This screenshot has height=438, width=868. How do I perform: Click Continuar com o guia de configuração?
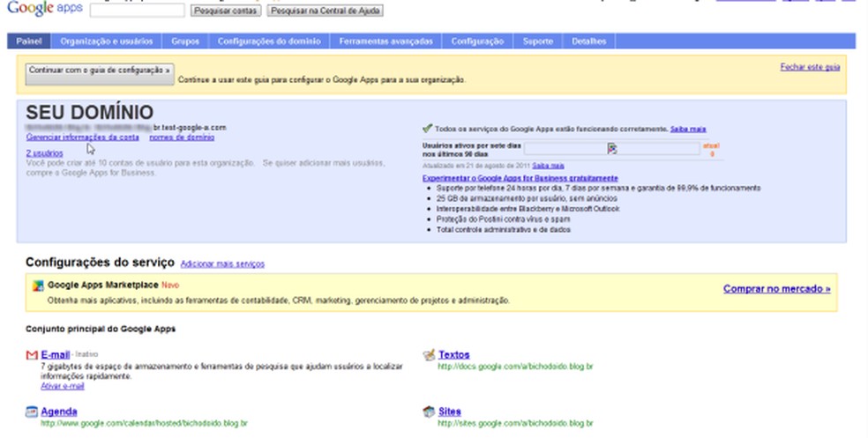[x=100, y=74]
